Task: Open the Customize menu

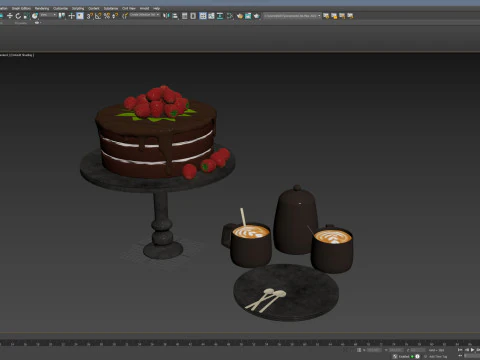Action: coord(60,8)
